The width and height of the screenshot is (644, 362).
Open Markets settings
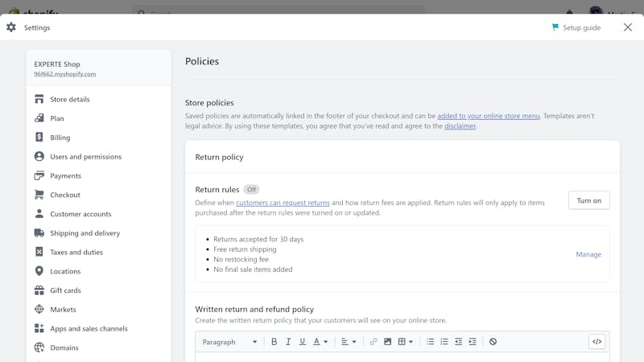63,310
